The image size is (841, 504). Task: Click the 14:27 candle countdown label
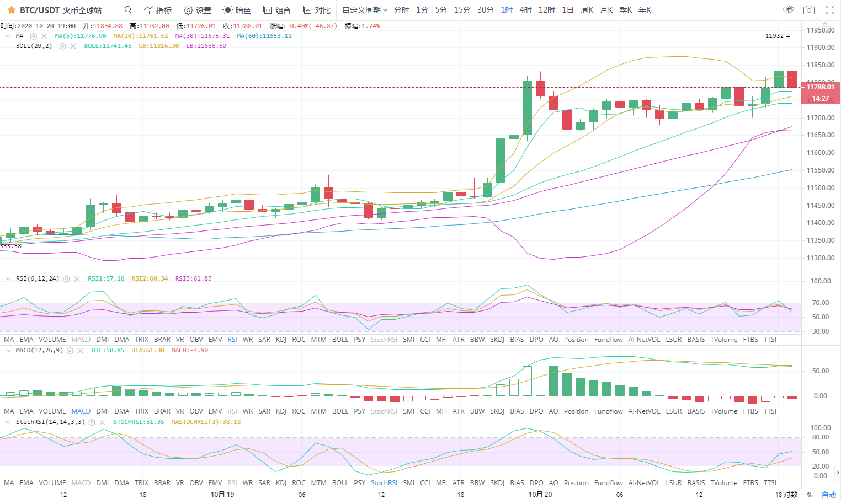pyautogui.click(x=821, y=99)
